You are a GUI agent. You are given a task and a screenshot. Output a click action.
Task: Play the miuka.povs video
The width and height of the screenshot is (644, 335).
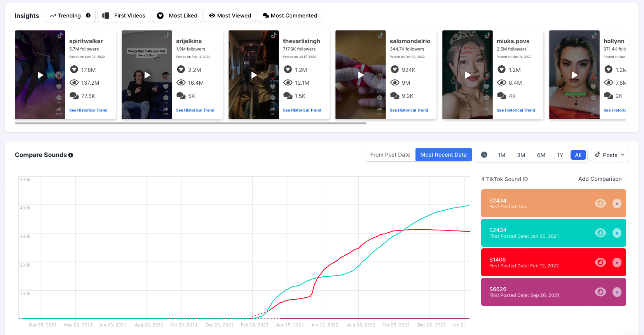pos(468,75)
